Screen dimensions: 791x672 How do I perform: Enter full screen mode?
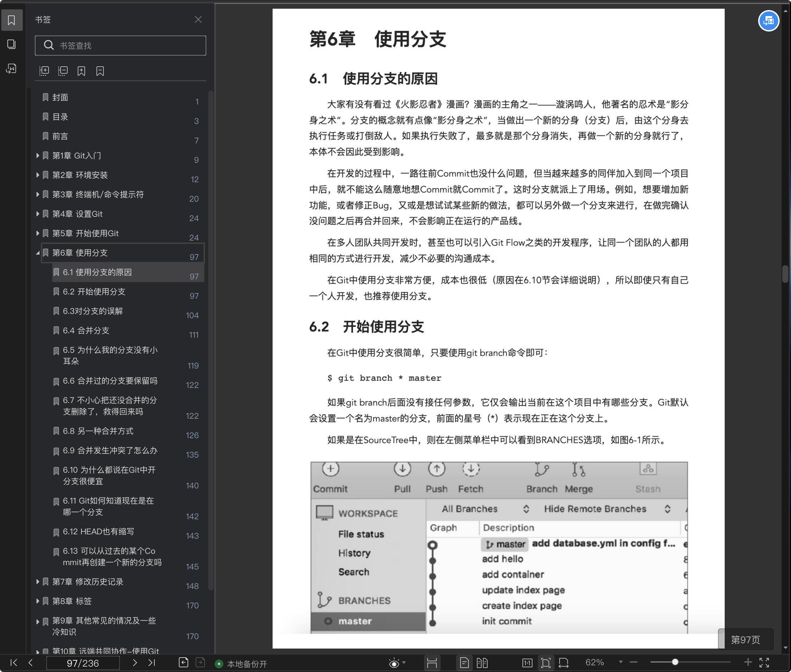point(764,663)
